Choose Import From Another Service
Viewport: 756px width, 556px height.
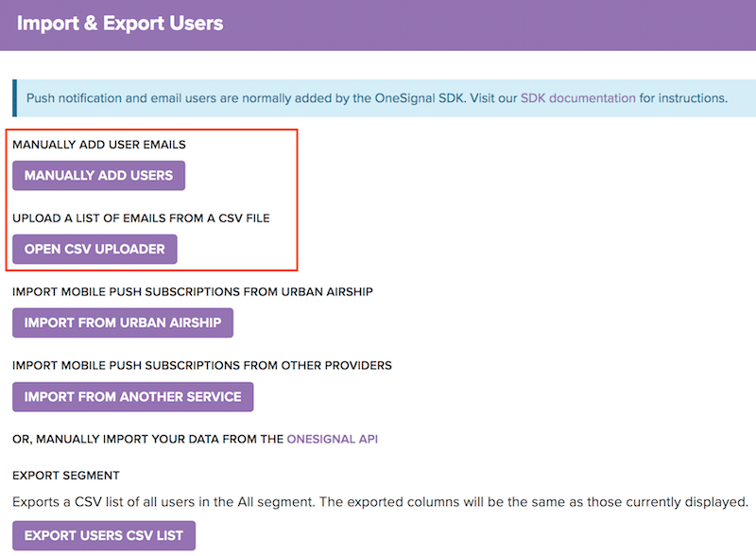[x=132, y=397]
